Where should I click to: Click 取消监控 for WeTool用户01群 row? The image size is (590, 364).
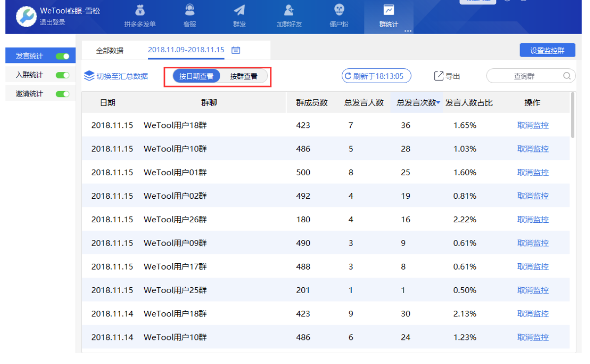[x=533, y=173]
